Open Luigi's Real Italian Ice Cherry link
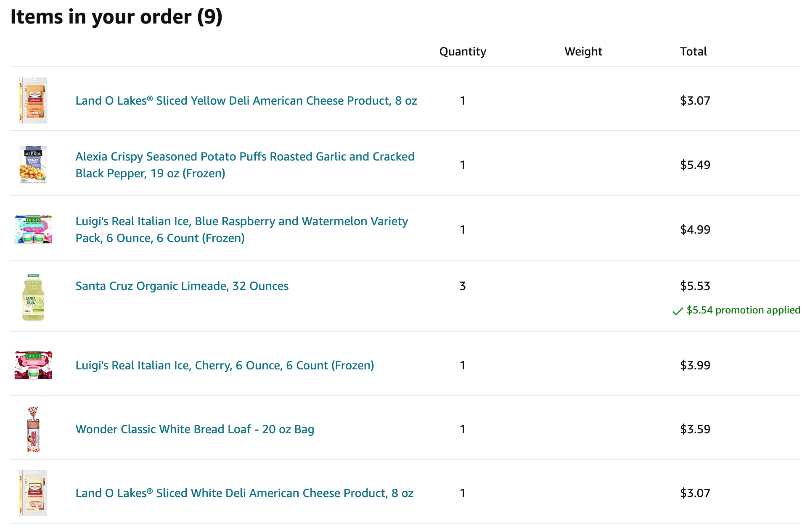 pos(225,366)
